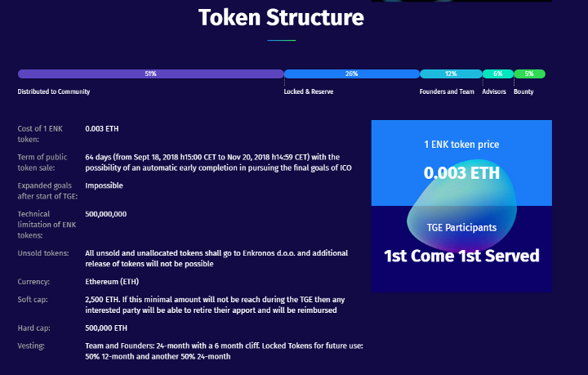Click the 1st Come 1st Served text
Screen dimensions: 588x375
click(x=461, y=256)
